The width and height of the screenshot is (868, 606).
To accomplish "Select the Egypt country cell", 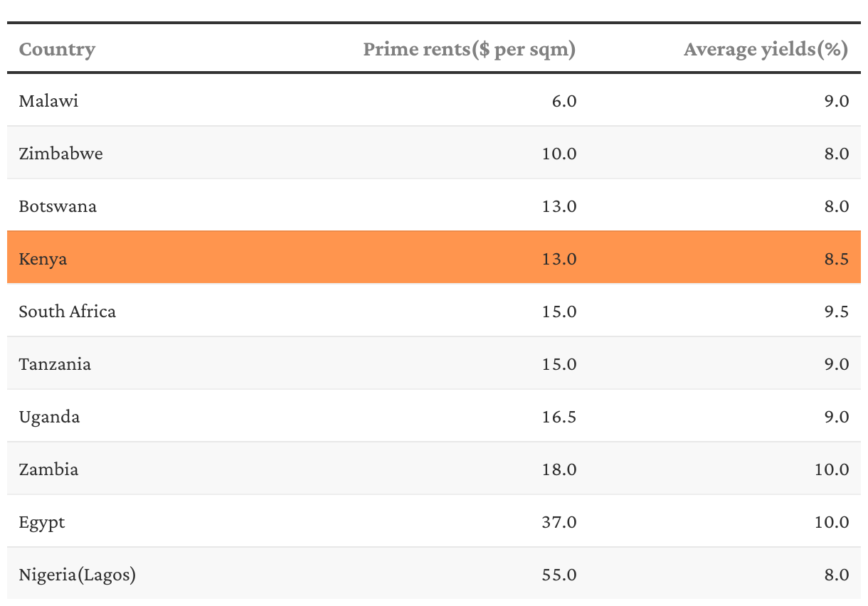I will (42, 522).
